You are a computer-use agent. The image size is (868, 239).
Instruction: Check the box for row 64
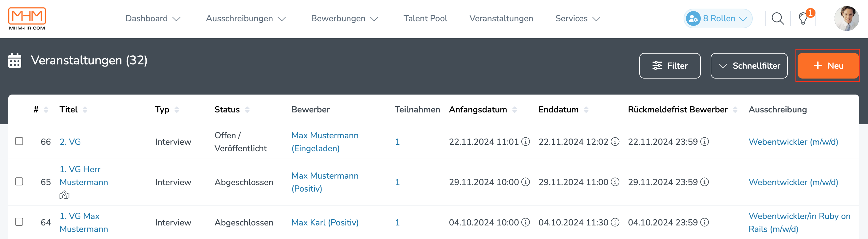click(x=19, y=222)
